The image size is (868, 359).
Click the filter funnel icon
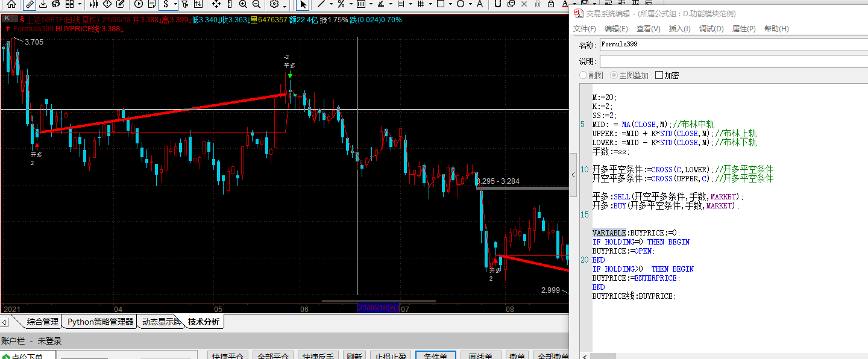click(x=184, y=4)
